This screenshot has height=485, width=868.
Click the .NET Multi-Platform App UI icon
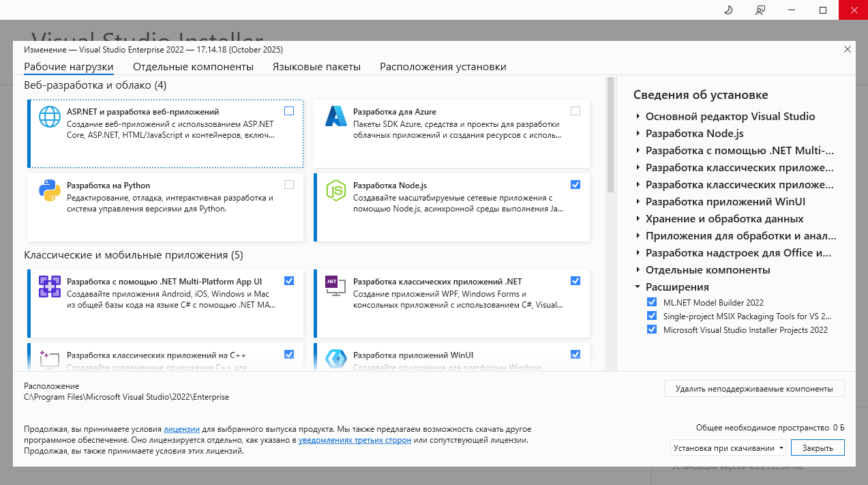coord(50,286)
